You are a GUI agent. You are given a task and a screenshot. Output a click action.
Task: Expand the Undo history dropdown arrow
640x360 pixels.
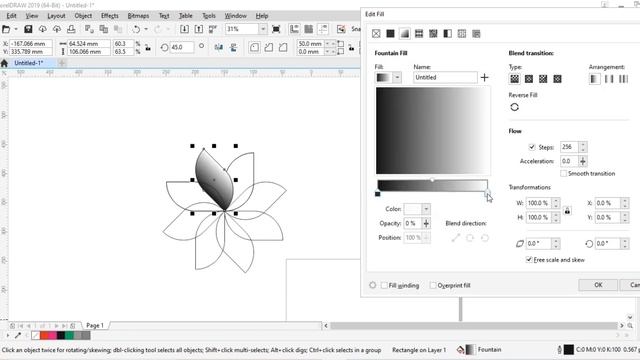tap(146, 29)
